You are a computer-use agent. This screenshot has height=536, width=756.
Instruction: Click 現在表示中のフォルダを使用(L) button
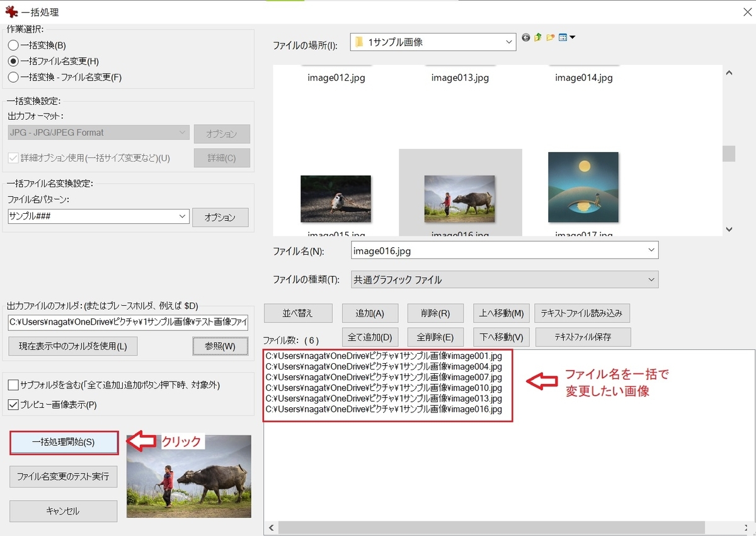tap(72, 346)
